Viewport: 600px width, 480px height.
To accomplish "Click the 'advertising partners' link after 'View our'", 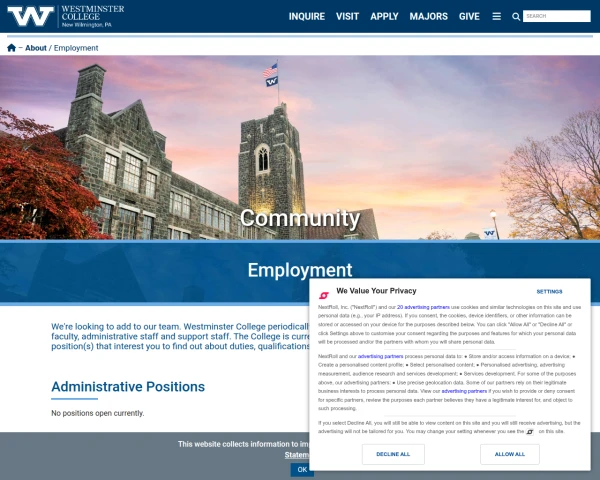I will coord(464,391).
